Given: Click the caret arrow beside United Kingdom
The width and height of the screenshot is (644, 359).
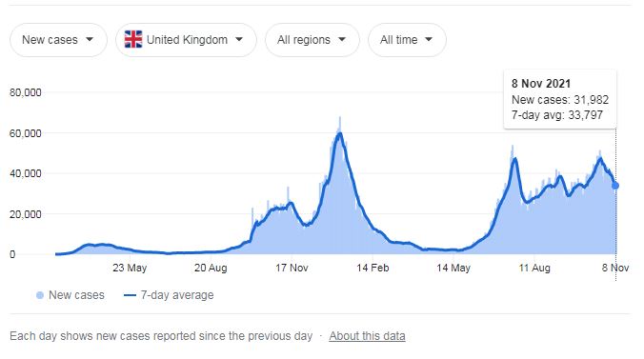Looking at the screenshot, I should (239, 39).
